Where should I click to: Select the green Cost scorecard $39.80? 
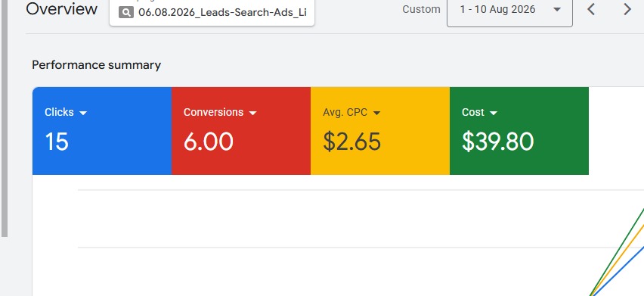coord(519,131)
